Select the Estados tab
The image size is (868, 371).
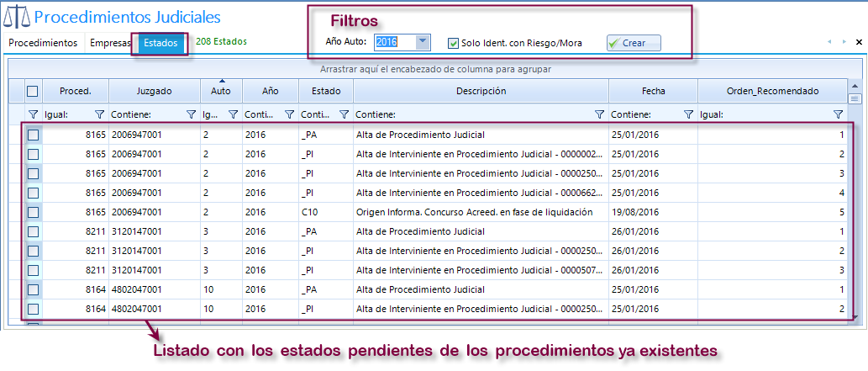[x=160, y=43]
